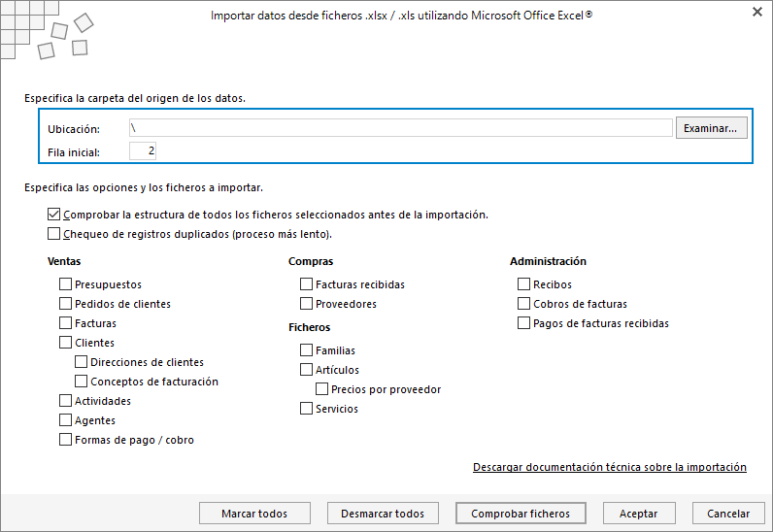The image size is (773, 532).
Task: Open Descargar documentación técnica sobre la importación link
Action: click(x=609, y=467)
